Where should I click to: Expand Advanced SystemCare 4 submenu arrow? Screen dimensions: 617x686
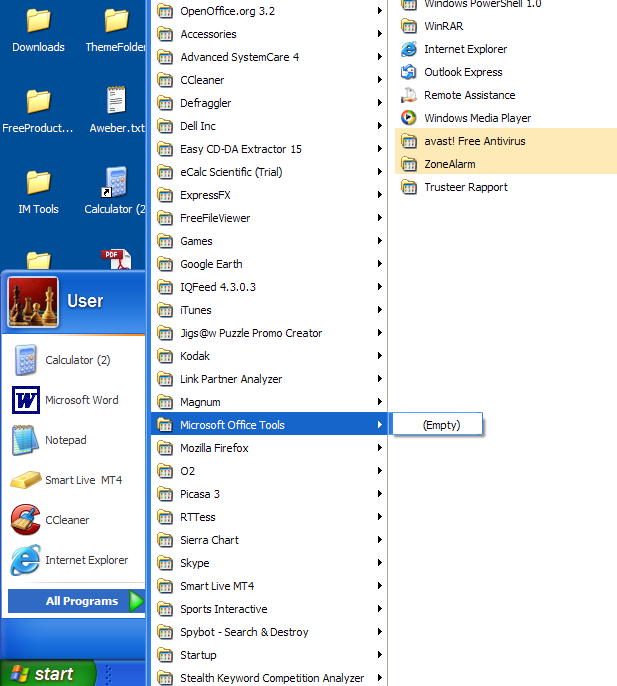tap(380, 57)
